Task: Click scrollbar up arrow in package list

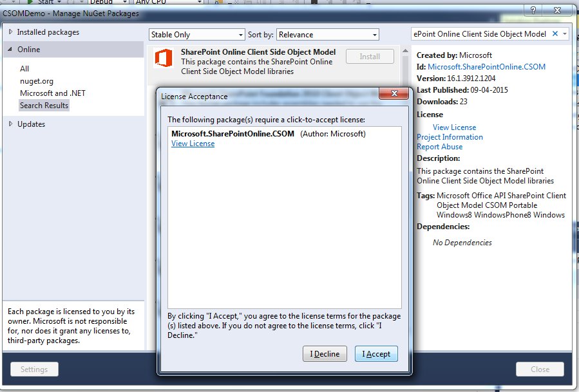Action: click(405, 51)
